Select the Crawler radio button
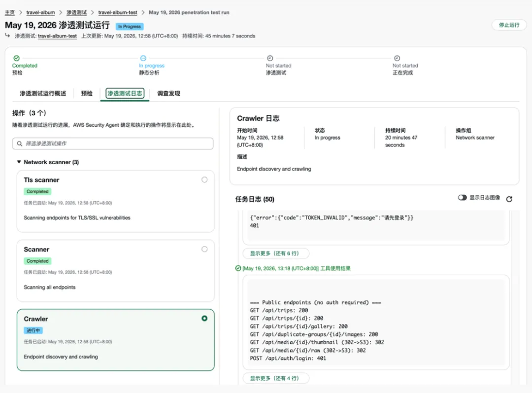 coord(204,318)
